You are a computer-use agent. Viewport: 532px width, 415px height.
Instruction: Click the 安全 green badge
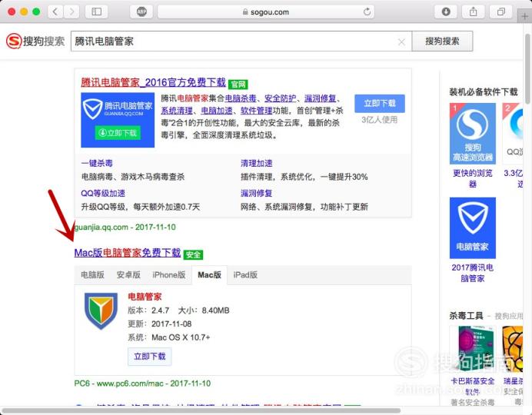pyautogui.click(x=193, y=254)
